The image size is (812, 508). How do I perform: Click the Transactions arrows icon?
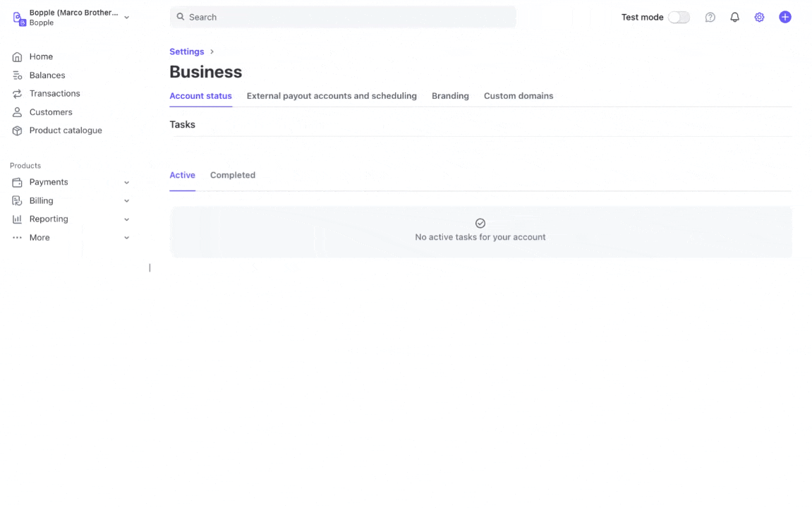17,94
